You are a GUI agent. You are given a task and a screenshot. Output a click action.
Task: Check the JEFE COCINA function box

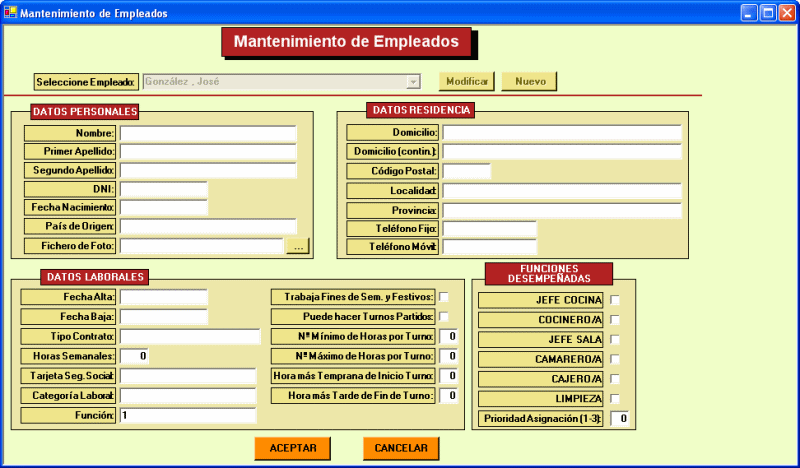click(x=616, y=300)
